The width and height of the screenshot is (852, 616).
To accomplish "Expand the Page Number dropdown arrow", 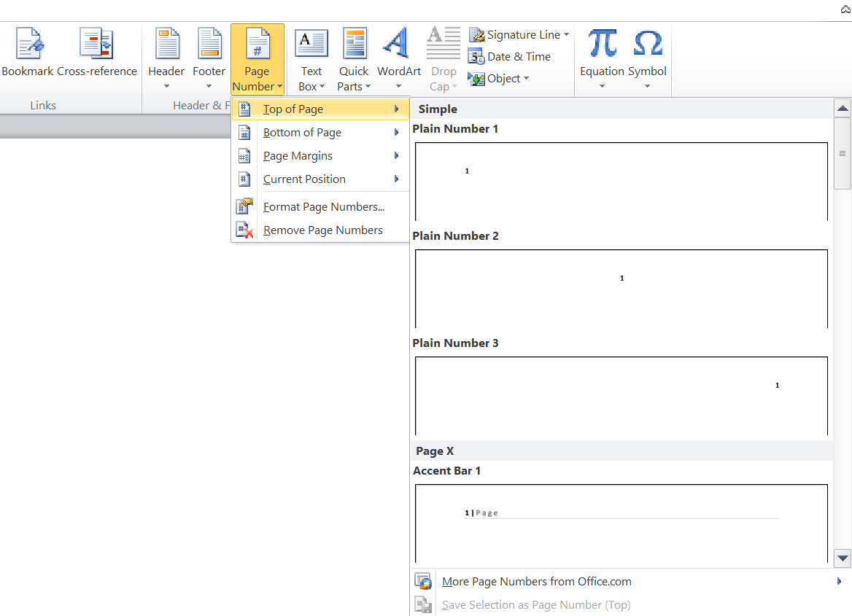I will coord(280,87).
